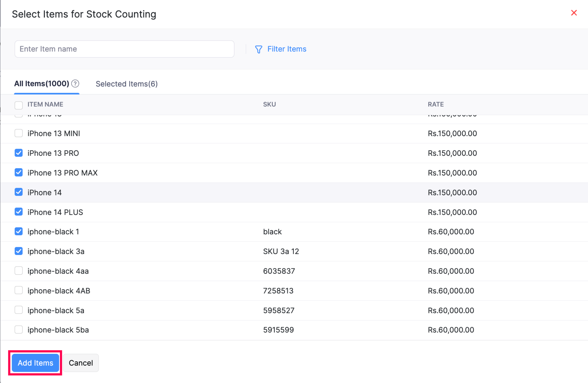This screenshot has width=588, height=383.
Task: Click the Add Items button
Action: (35, 363)
